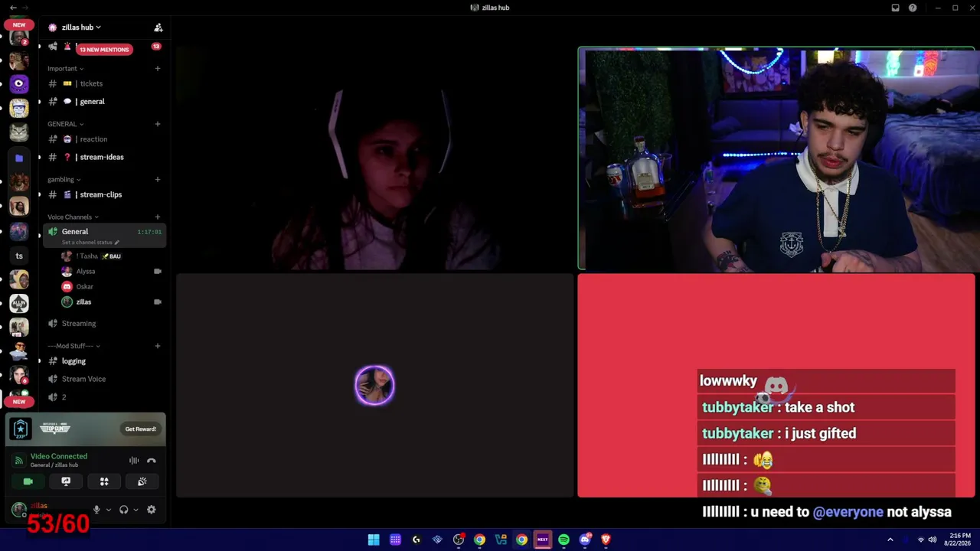
Task: Select Alyssa in the voice member list
Action: [x=112, y=272]
